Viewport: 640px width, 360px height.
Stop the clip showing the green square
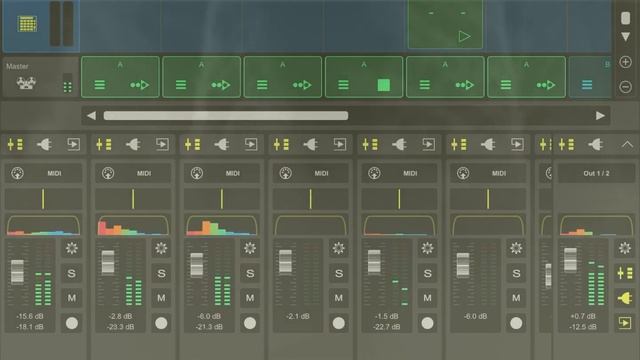pyautogui.click(x=383, y=85)
